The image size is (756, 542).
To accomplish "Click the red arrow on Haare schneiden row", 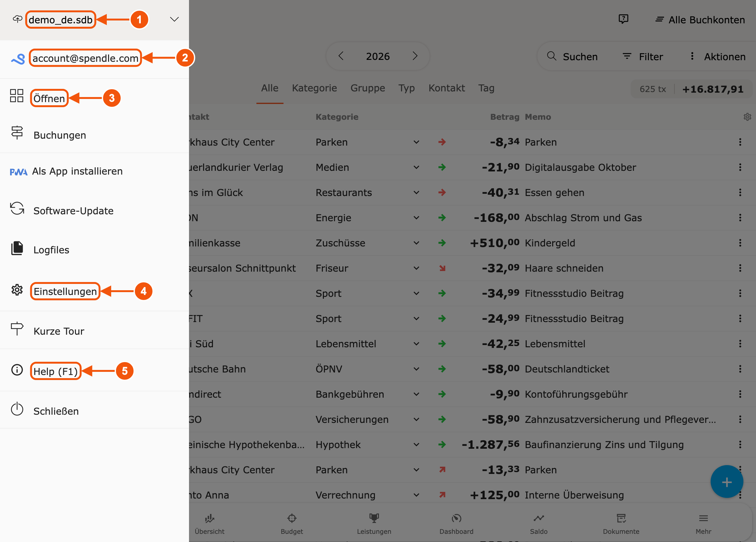I will click(x=442, y=268).
